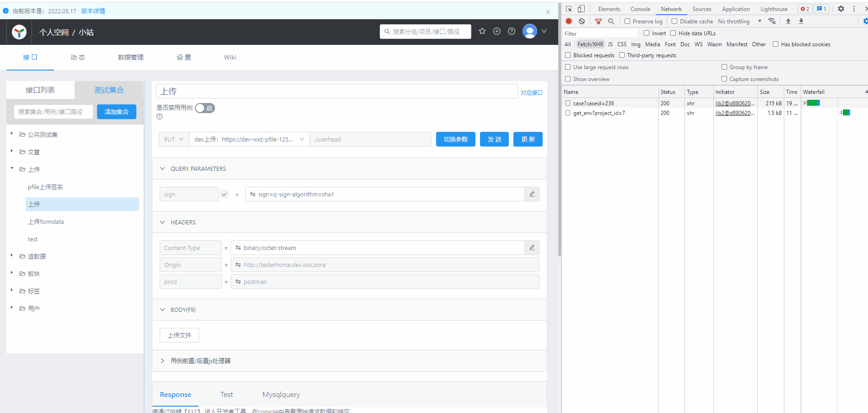The width and height of the screenshot is (868, 413).
Task: Toggle the sign parameter checkbox
Action: point(224,194)
